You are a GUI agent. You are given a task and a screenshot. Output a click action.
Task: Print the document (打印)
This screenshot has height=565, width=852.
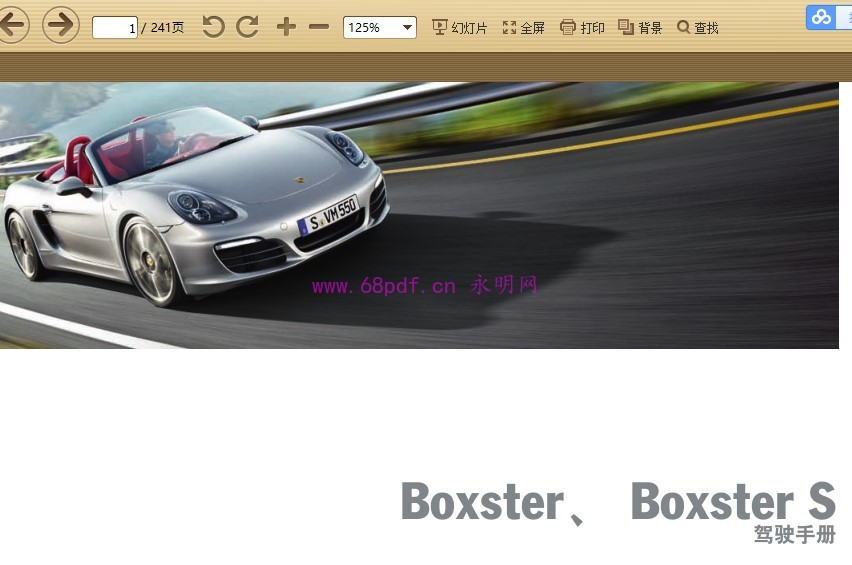tap(582, 27)
